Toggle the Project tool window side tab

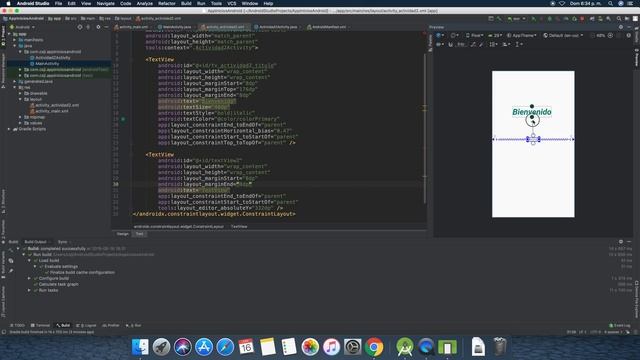[3, 37]
